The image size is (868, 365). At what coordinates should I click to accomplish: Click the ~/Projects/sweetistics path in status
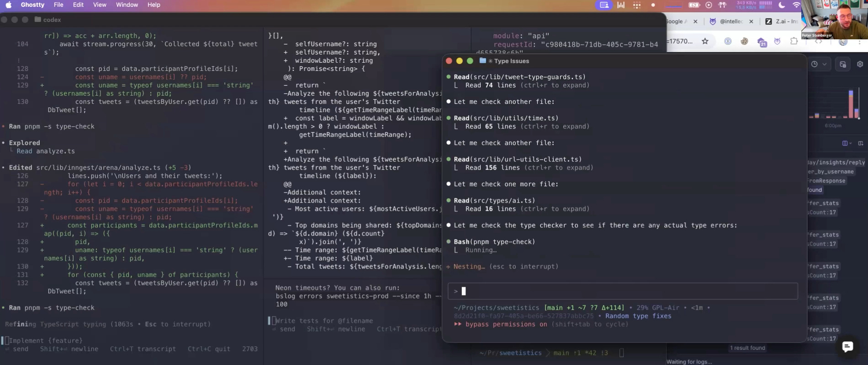(497, 308)
